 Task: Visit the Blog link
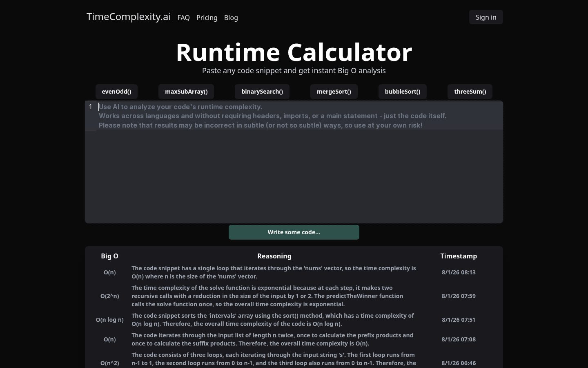[x=231, y=18]
